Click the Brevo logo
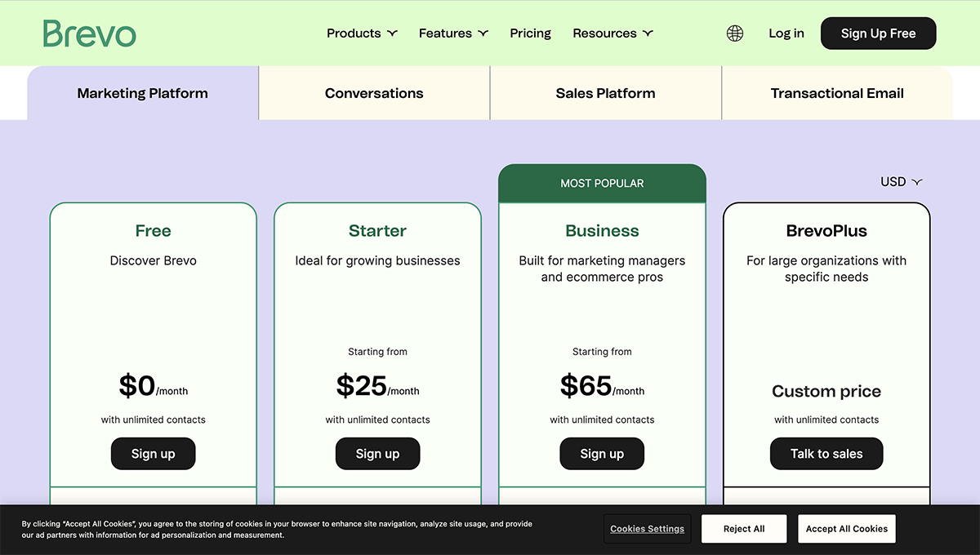Viewport: 980px width, 555px height. click(89, 33)
